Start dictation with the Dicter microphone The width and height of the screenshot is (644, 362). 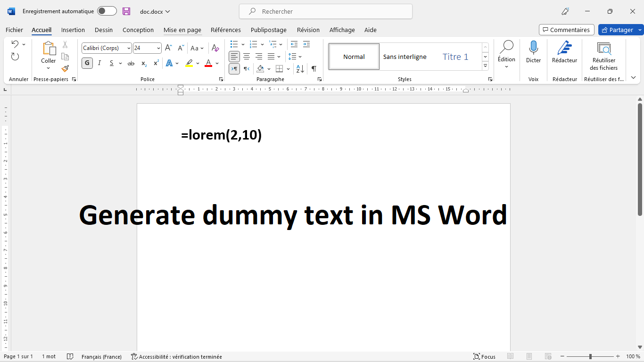(x=534, y=52)
